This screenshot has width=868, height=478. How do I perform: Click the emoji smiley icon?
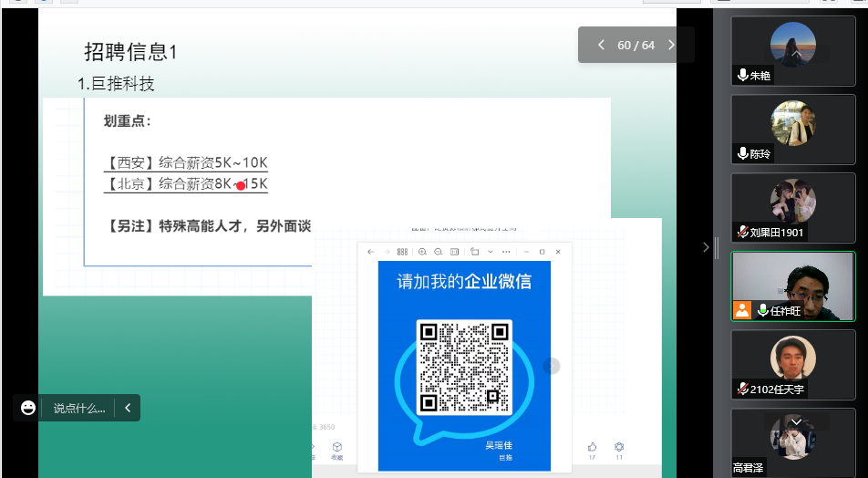[28, 408]
